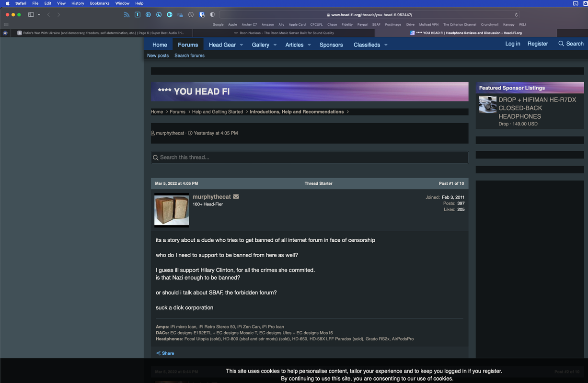
Task: Reload the page with refresh icon
Action: point(516,15)
